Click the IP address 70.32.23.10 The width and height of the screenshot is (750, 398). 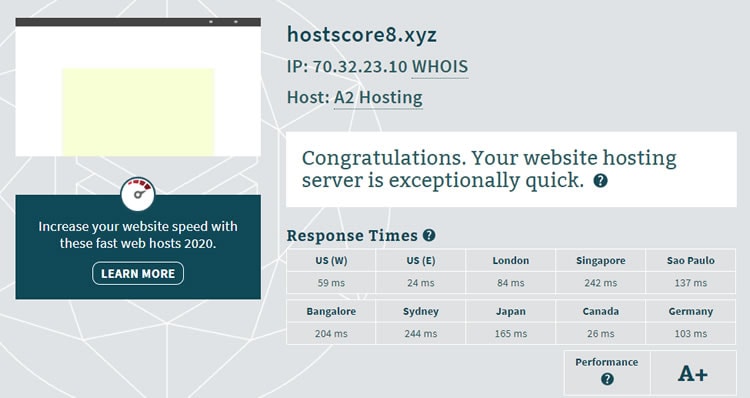point(360,66)
